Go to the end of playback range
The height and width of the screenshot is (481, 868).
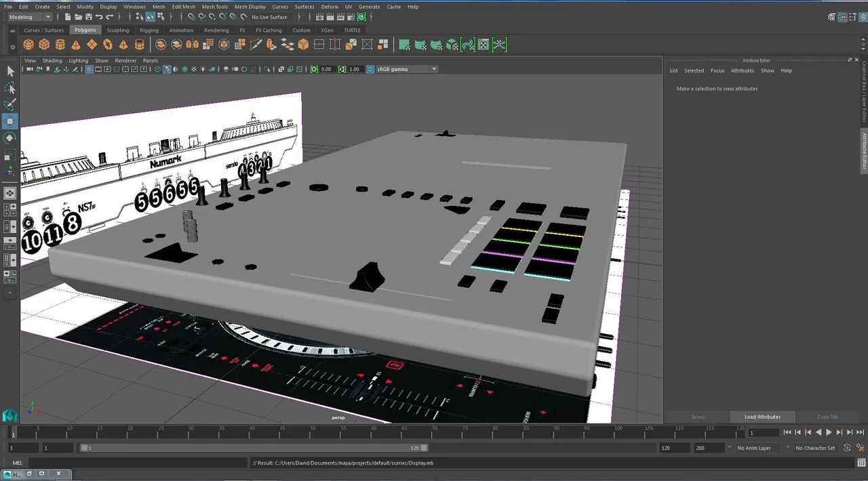click(861, 432)
